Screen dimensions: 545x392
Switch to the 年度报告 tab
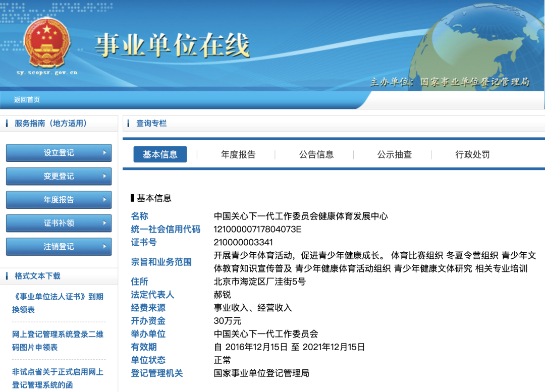(237, 154)
